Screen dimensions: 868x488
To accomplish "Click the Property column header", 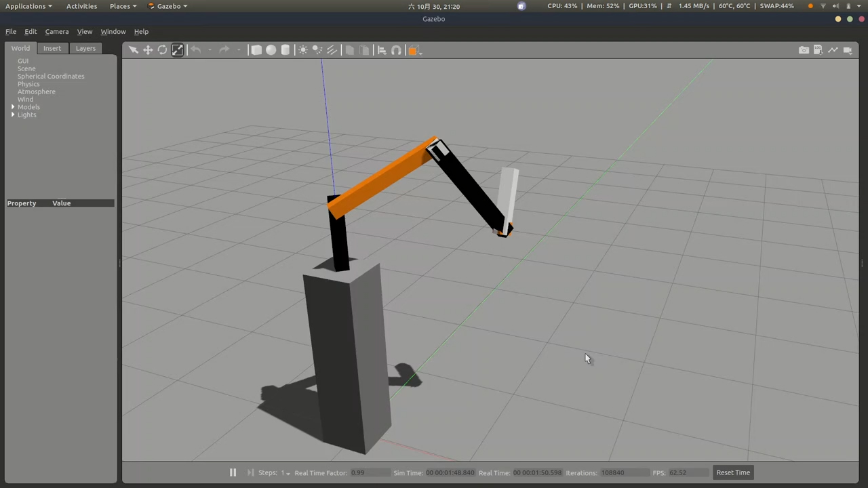I will click(22, 203).
